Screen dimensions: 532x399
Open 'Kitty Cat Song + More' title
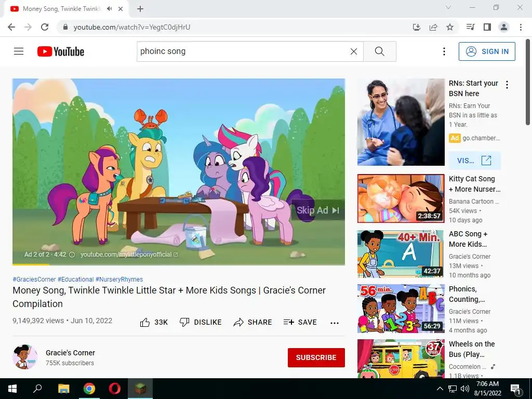pyautogui.click(x=474, y=184)
